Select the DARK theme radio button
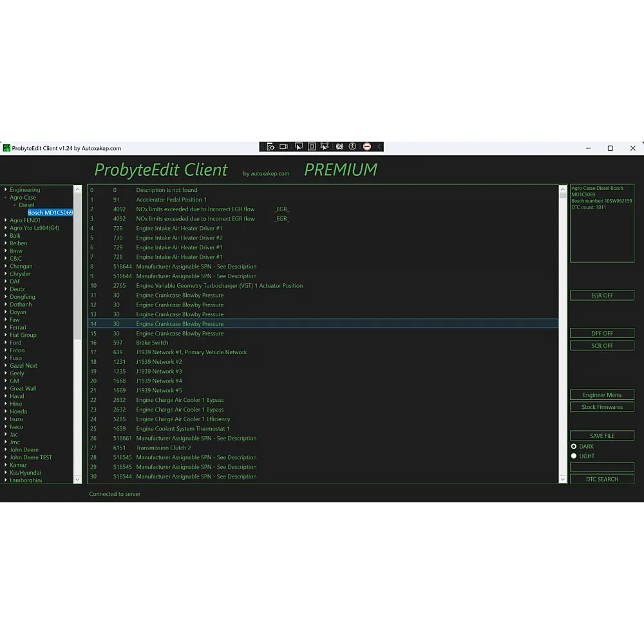 (574, 446)
